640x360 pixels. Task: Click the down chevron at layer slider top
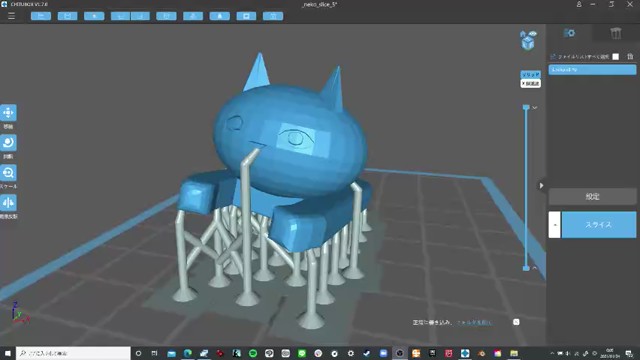click(x=535, y=108)
